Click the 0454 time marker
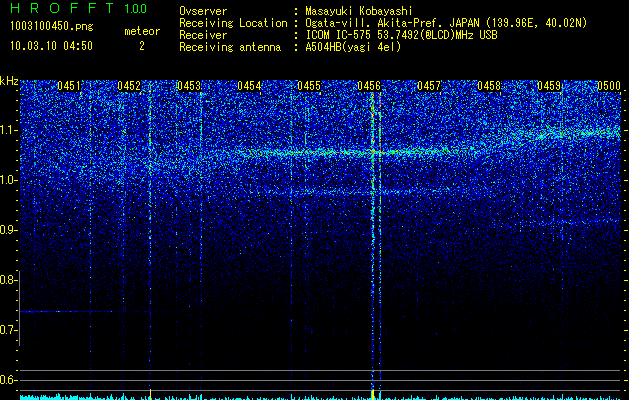 pos(249,86)
